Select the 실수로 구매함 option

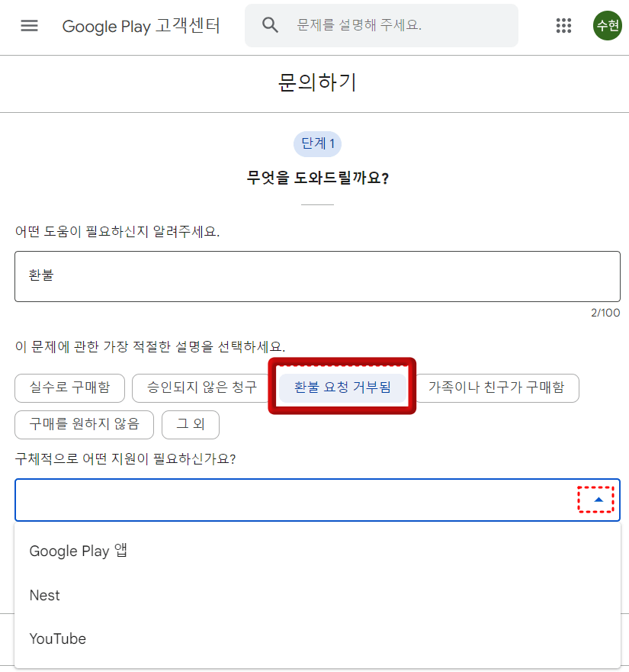click(69, 388)
